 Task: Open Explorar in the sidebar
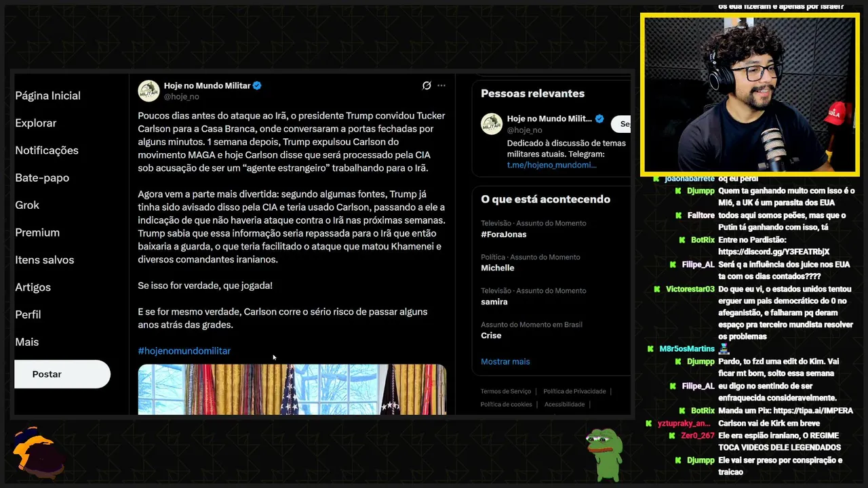coord(36,123)
